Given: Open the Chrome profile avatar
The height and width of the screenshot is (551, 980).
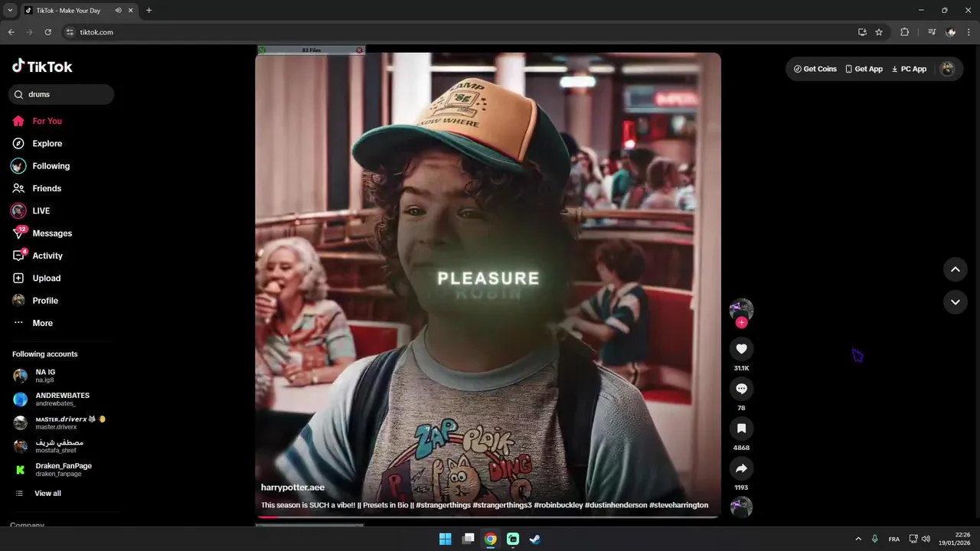Looking at the screenshot, I should (951, 32).
